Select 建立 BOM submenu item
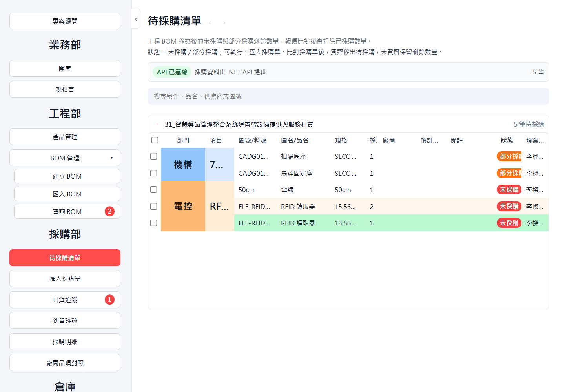 pos(67,176)
